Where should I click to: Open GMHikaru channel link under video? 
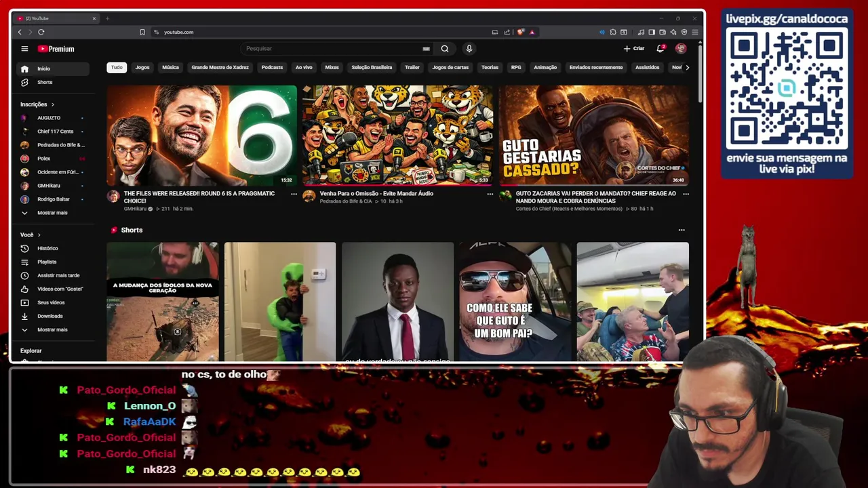[x=135, y=209]
